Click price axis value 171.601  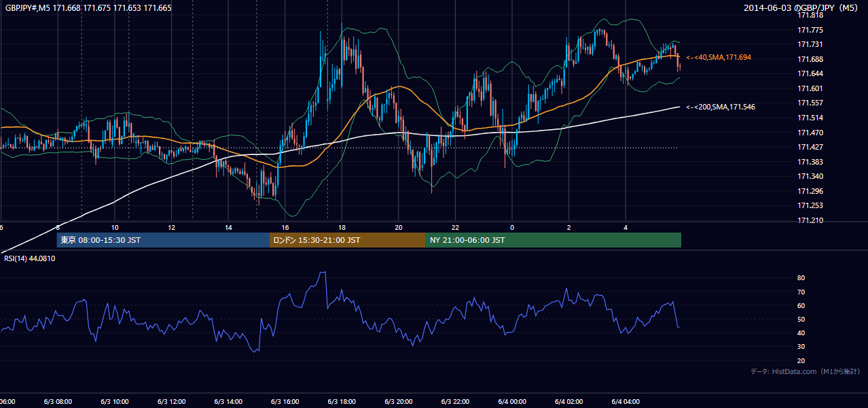[x=810, y=88]
